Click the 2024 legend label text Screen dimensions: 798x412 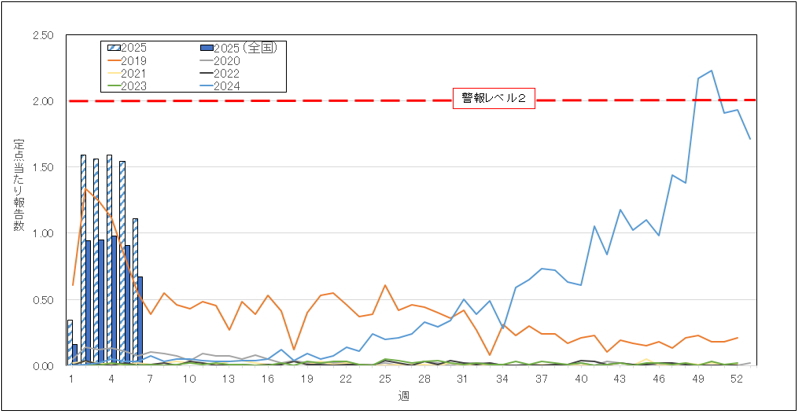coord(229,86)
